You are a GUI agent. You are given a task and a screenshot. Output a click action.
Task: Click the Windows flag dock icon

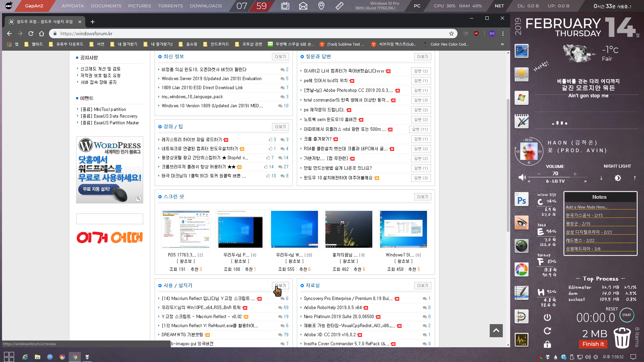click(x=522, y=98)
